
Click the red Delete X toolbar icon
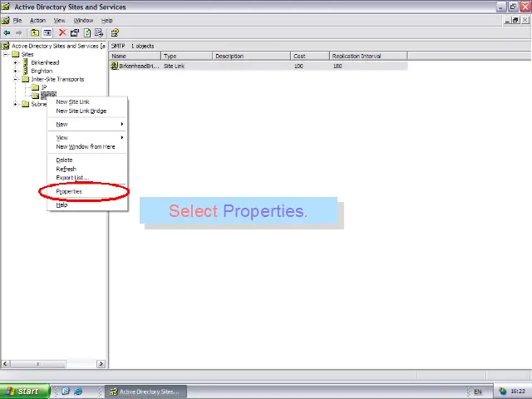62,32
